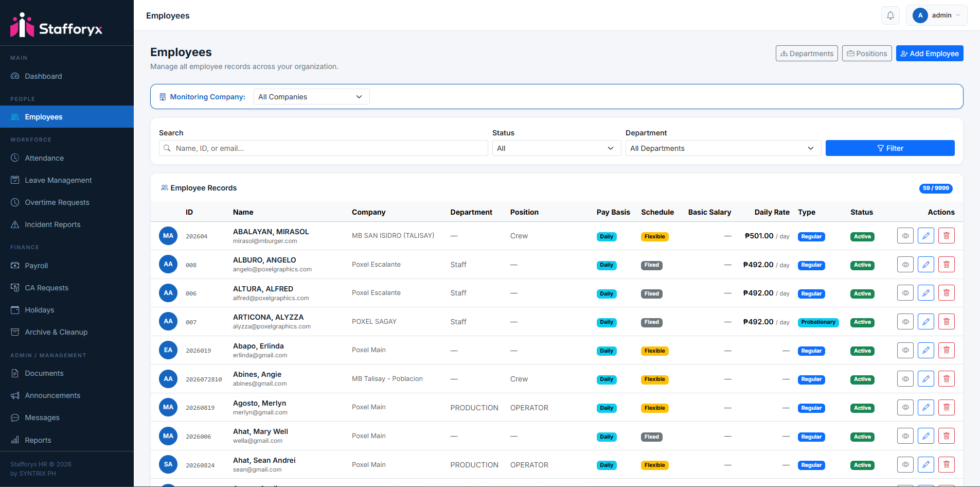Go to CA Requests
This screenshot has height=487, width=980.
click(67, 288)
